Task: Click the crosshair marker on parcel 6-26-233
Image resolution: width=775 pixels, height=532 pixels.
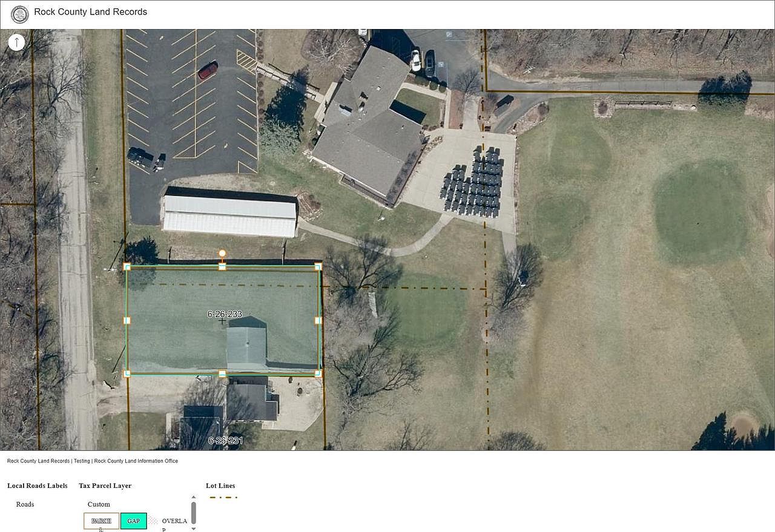Action: [222, 321]
